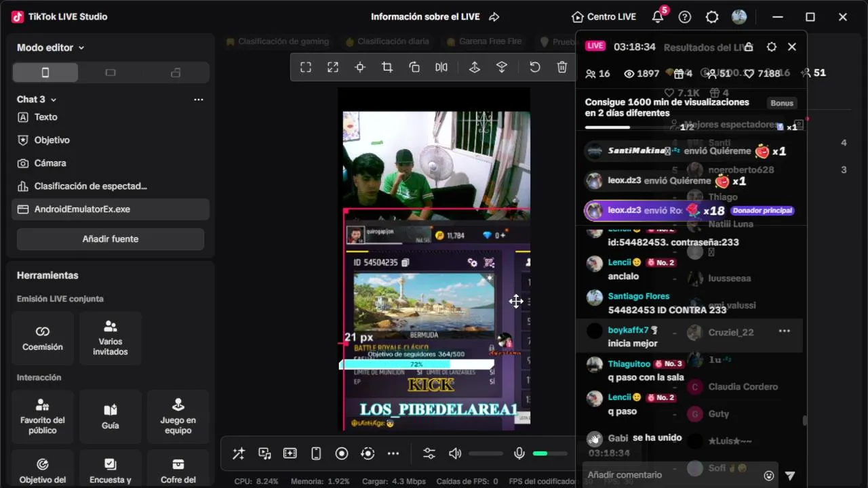The image size is (868, 488).
Task: Move the layer up one level
Action: pyautogui.click(x=475, y=67)
